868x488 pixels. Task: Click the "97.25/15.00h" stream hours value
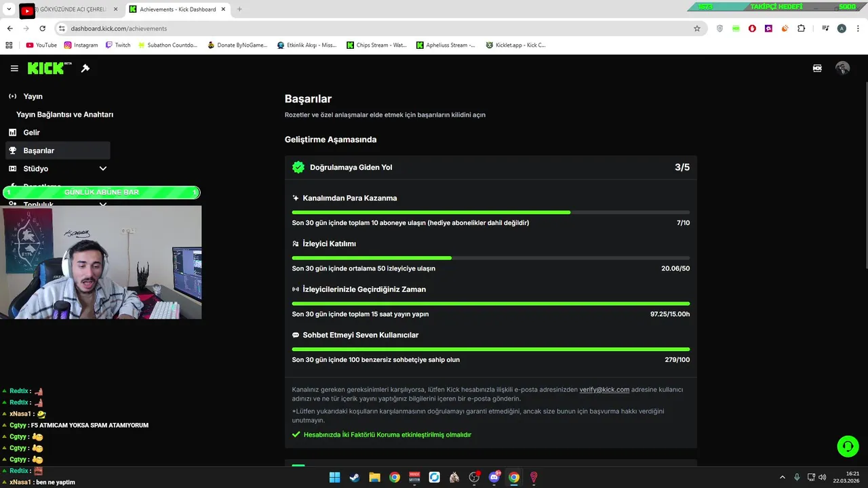[x=670, y=314]
